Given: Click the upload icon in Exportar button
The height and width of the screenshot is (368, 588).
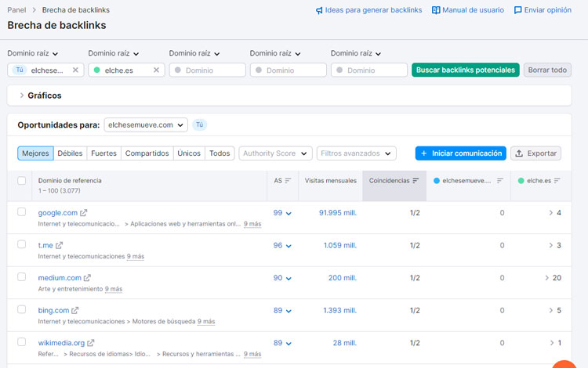Looking at the screenshot, I should [519, 153].
